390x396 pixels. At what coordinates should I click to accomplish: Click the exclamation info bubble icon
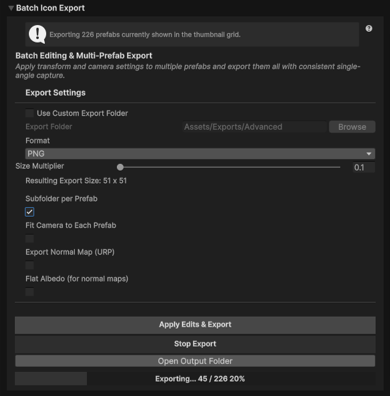pos(37,34)
